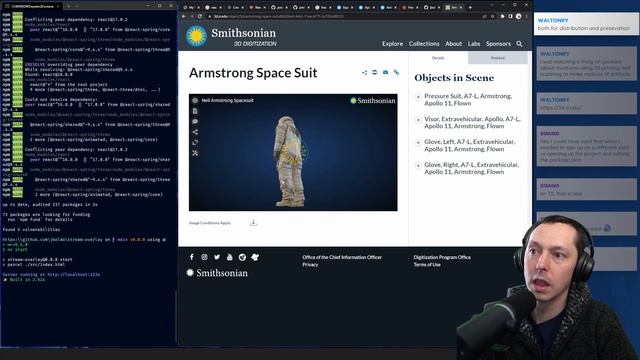Click the Pressure Suit, A7-L, Armstrong text
The height and width of the screenshot is (360, 640).
click(x=468, y=100)
